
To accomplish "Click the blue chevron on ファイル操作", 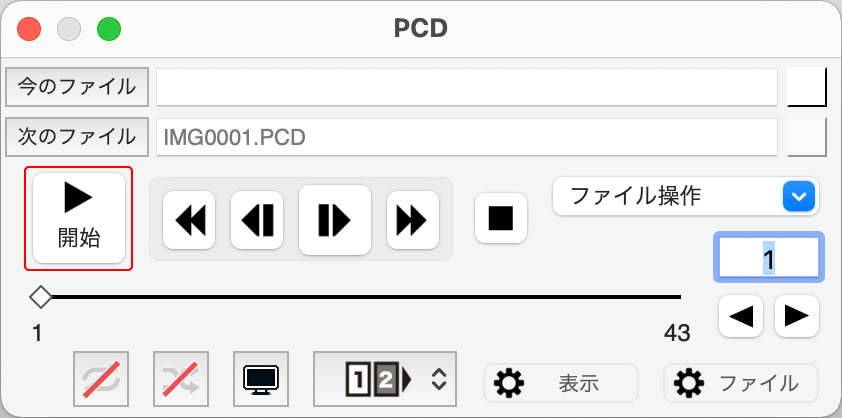I will pos(799,196).
